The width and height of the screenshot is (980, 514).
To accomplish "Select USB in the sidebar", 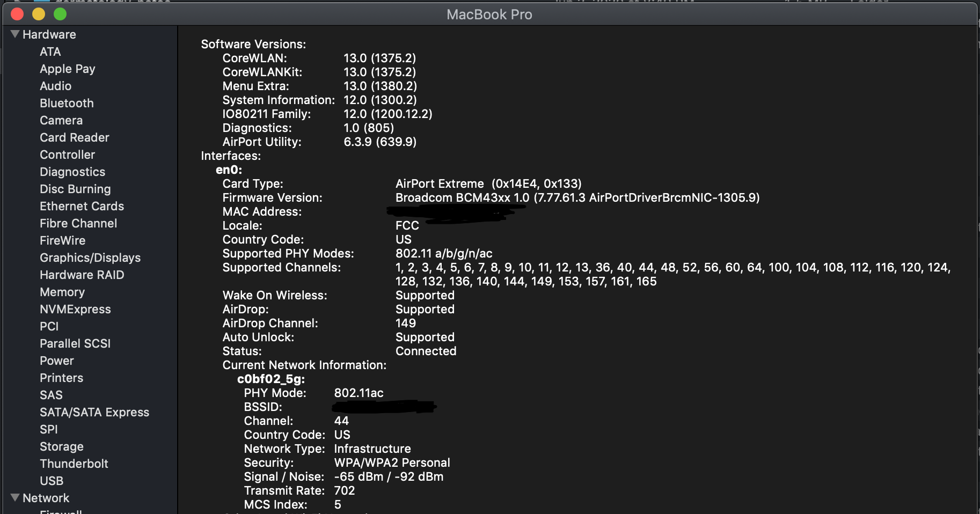I will (x=52, y=481).
